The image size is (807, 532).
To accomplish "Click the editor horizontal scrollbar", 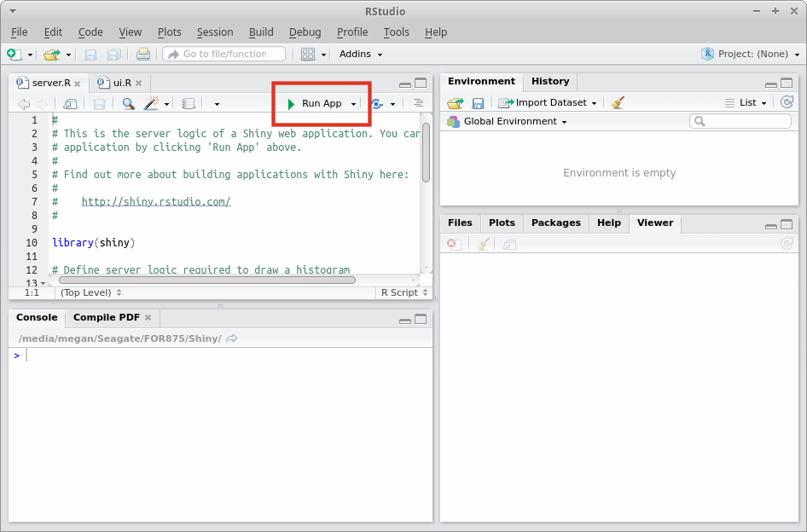I will click(207, 280).
